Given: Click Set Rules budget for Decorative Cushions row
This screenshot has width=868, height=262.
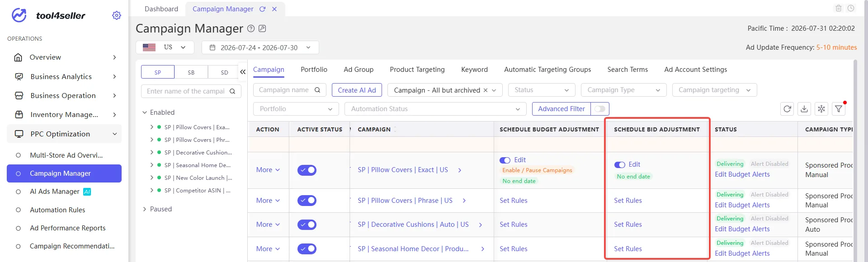Looking at the screenshot, I should tap(513, 225).
